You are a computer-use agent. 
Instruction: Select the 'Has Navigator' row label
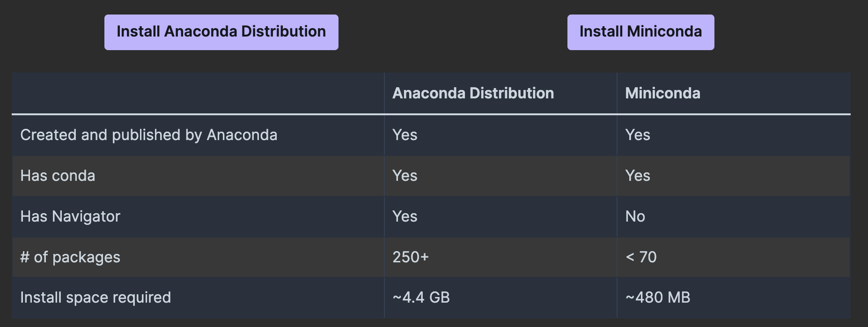click(70, 216)
